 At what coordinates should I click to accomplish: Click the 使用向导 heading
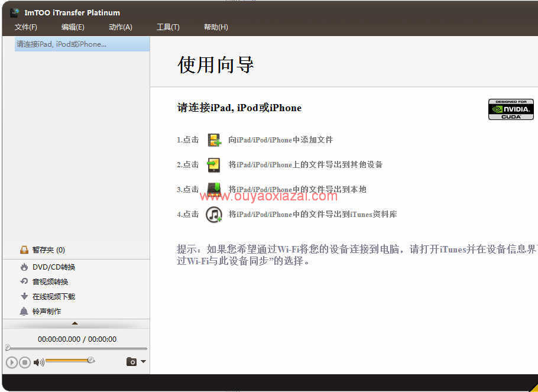[x=215, y=64]
